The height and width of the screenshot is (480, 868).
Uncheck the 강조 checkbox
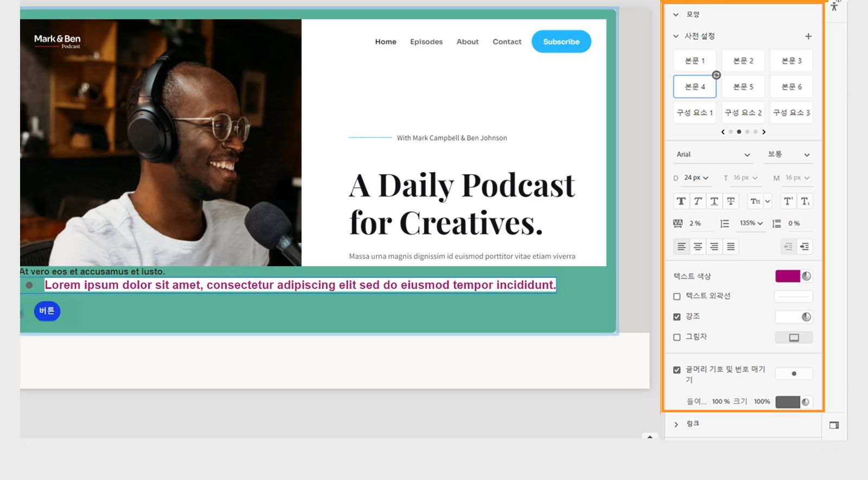click(x=676, y=317)
